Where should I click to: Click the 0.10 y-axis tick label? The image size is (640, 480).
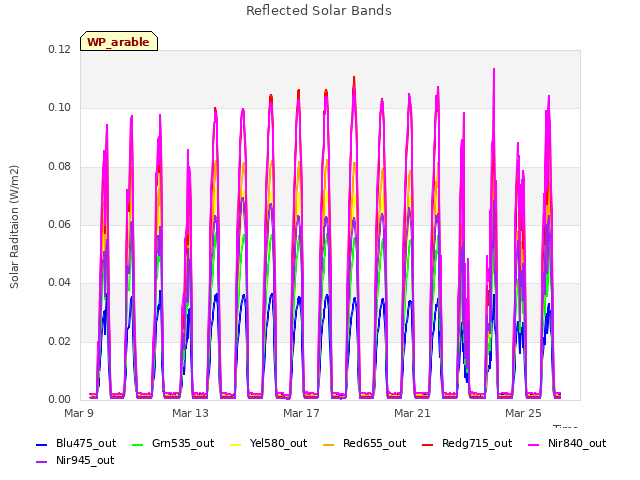click(60, 108)
